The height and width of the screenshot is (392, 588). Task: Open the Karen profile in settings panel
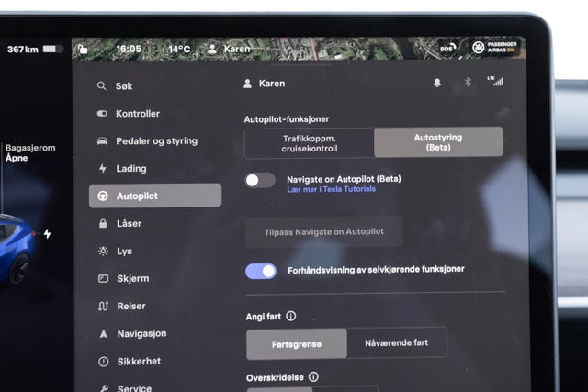pos(264,84)
